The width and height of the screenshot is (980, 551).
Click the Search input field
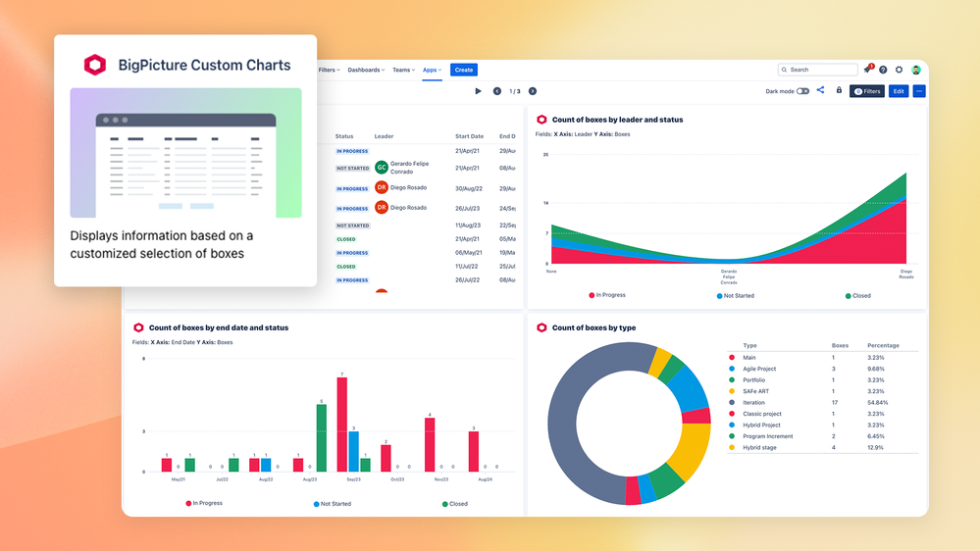[817, 70]
